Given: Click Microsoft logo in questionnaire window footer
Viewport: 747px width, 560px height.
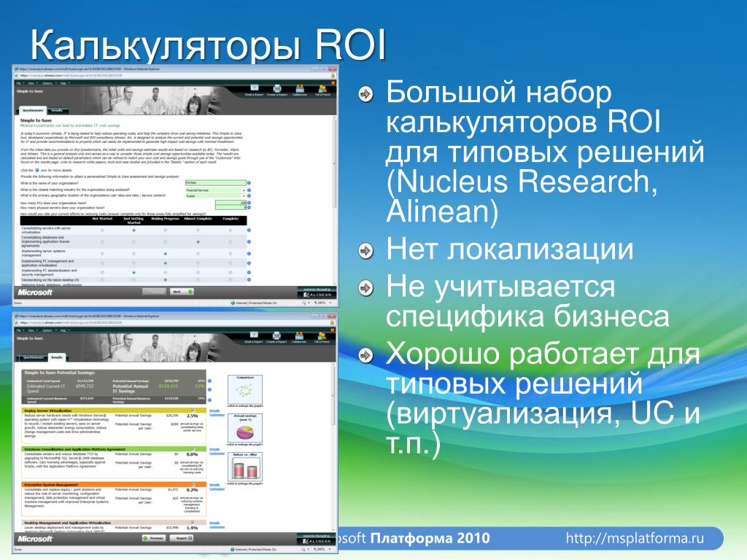Looking at the screenshot, I should [x=35, y=292].
